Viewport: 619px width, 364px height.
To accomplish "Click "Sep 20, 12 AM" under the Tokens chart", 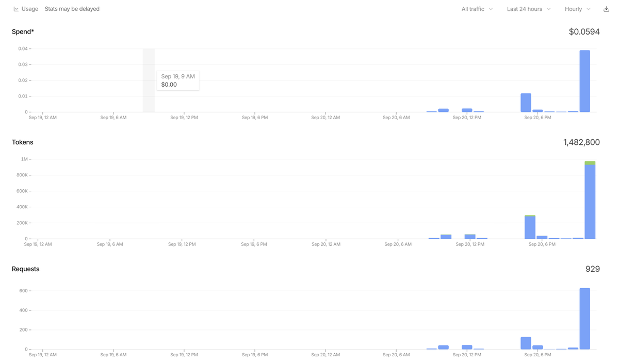I will point(326,244).
